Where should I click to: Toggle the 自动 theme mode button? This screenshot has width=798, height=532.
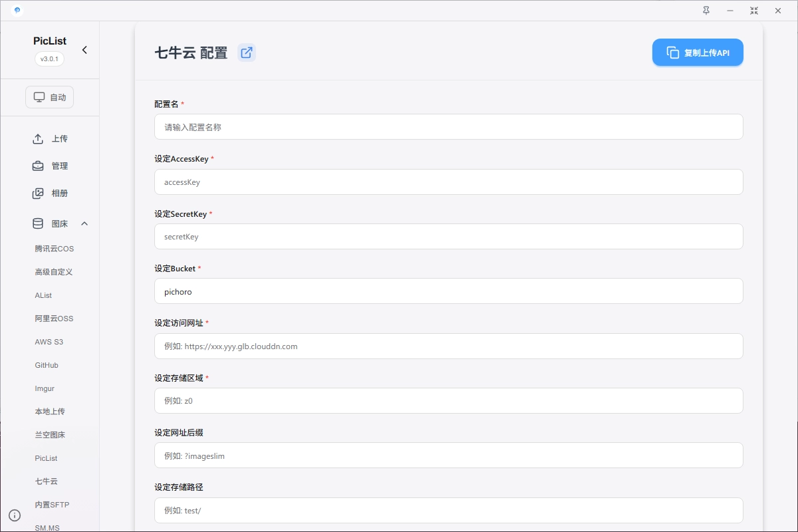(50, 97)
